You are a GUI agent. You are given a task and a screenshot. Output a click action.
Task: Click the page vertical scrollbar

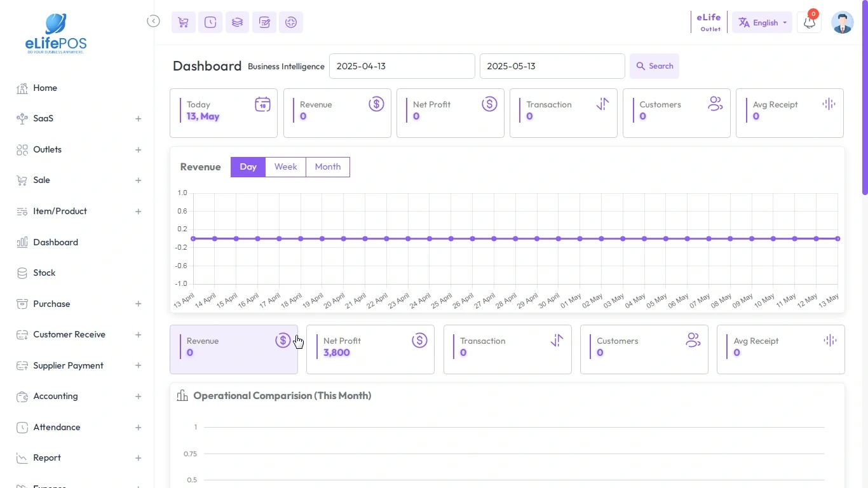point(864,95)
